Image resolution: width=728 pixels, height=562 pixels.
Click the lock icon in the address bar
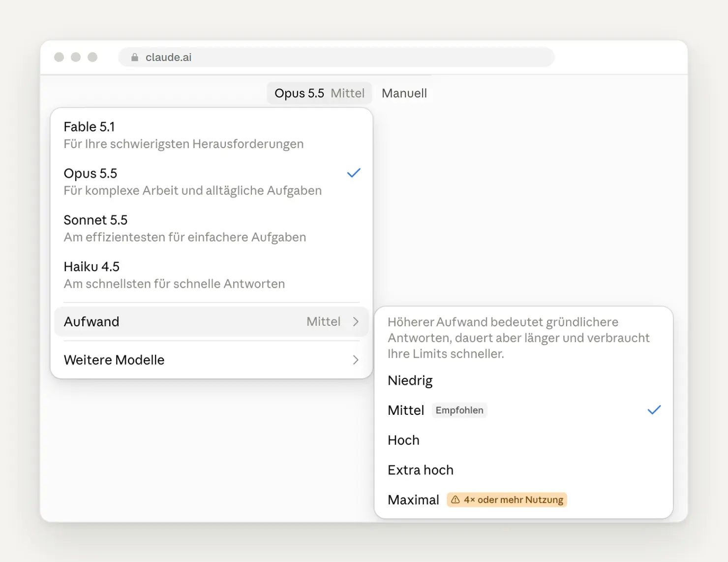click(135, 58)
